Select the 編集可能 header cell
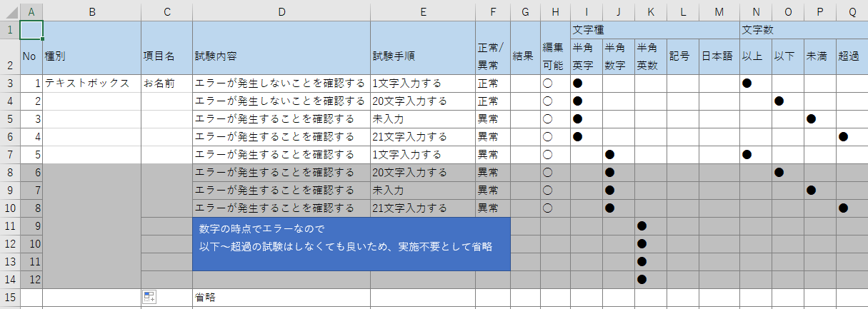 click(x=555, y=56)
